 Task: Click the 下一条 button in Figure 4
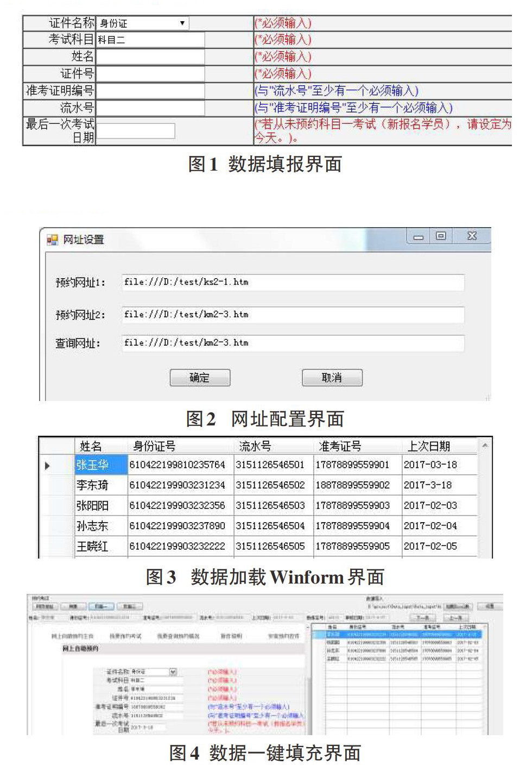tap(423, 618)
